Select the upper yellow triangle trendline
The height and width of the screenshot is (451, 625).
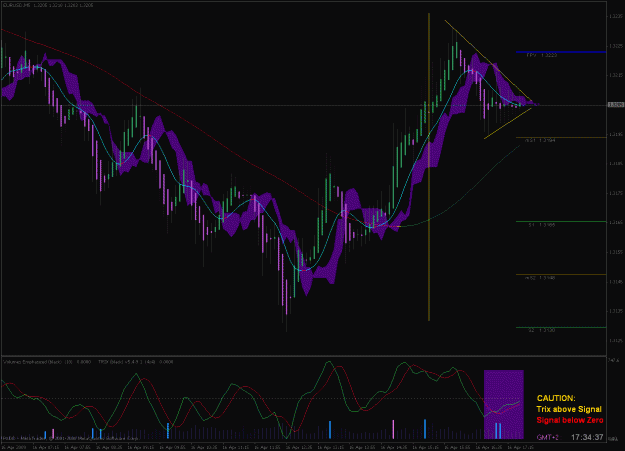[489, 60]
